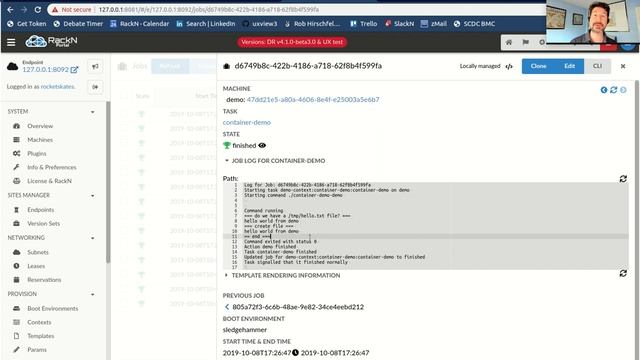Image resolution: width=640 pixels, height=360 pixels.
Task: Click the RackN Portal logo
Action: (51, 41)
